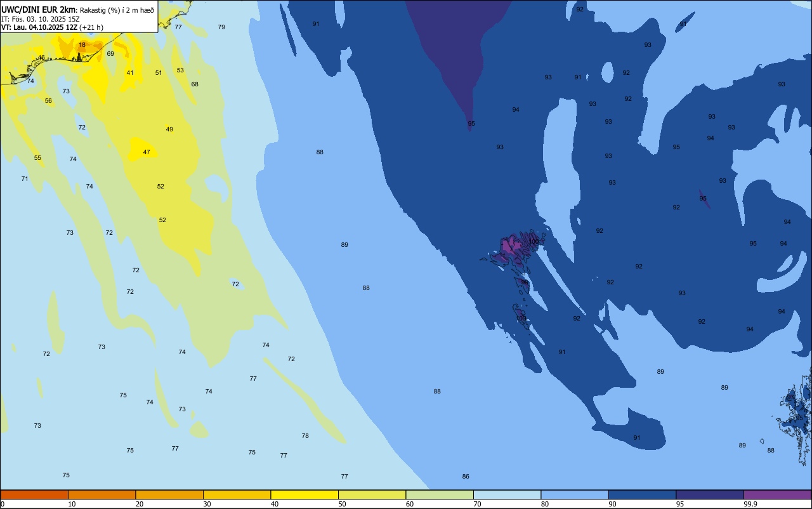
Task: Click the map value '56'
Action: (x=48, y=101)
